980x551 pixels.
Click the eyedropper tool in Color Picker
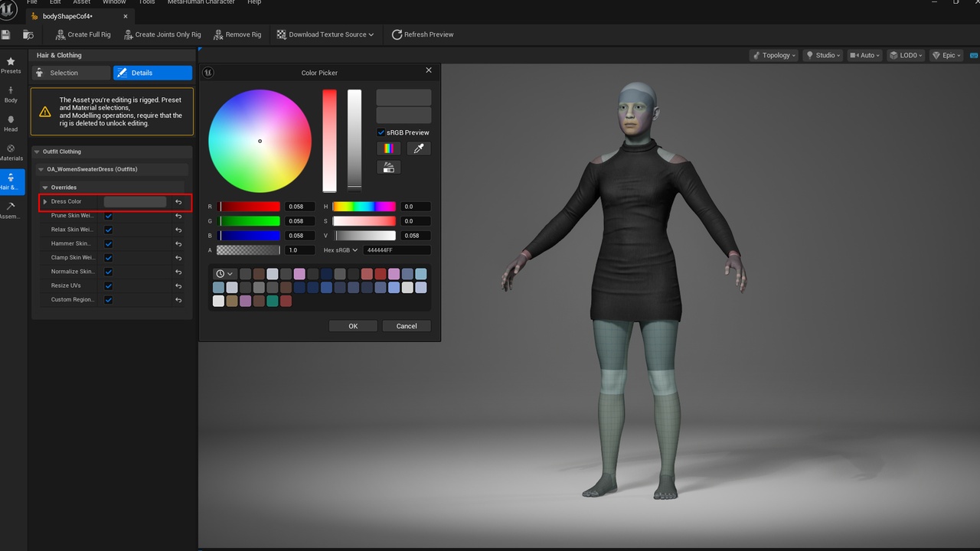419,148
